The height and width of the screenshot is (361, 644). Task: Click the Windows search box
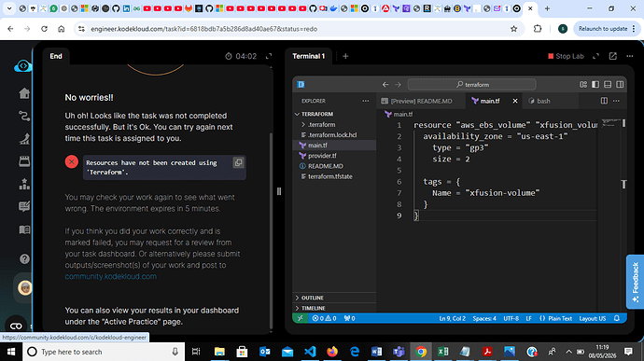104,352
